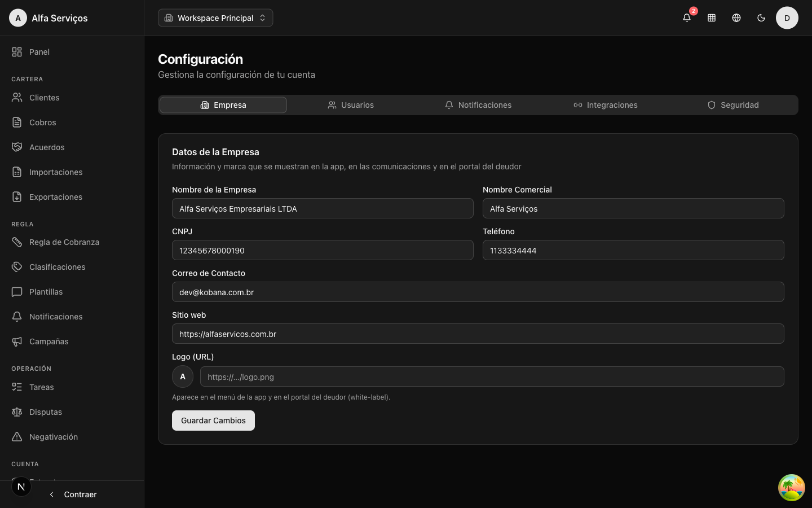The image size is (812, 508).
Task: Open the user avatar D menu
Action: [787, 17]
